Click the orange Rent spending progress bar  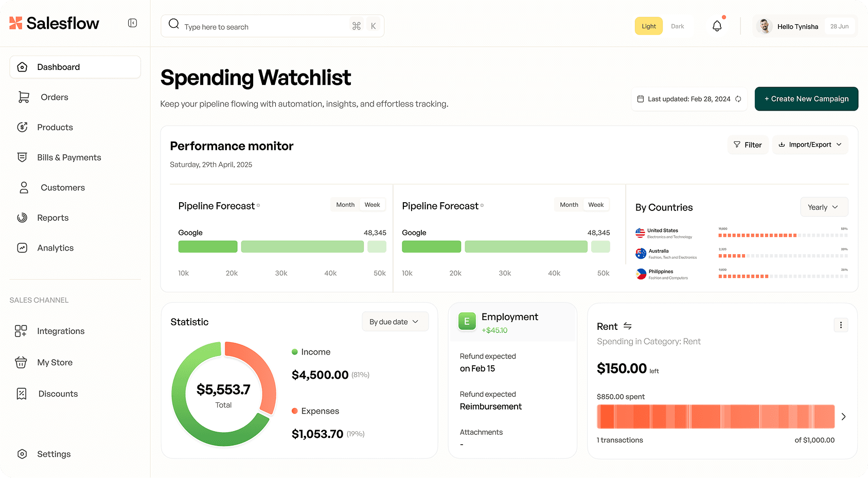pyautogui.click(x=716, y=417)
